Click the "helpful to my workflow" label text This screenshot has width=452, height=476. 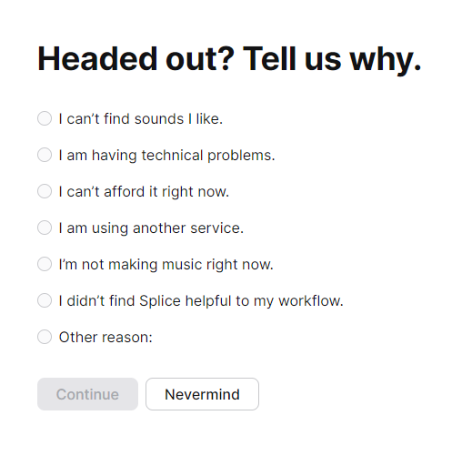pos(265,301)
